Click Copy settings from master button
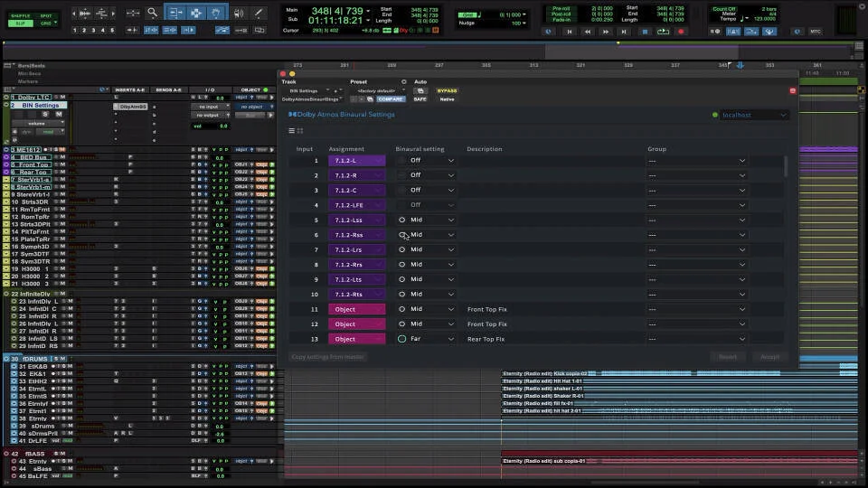Viewport: 868px width, 488px height. [327, 357]
